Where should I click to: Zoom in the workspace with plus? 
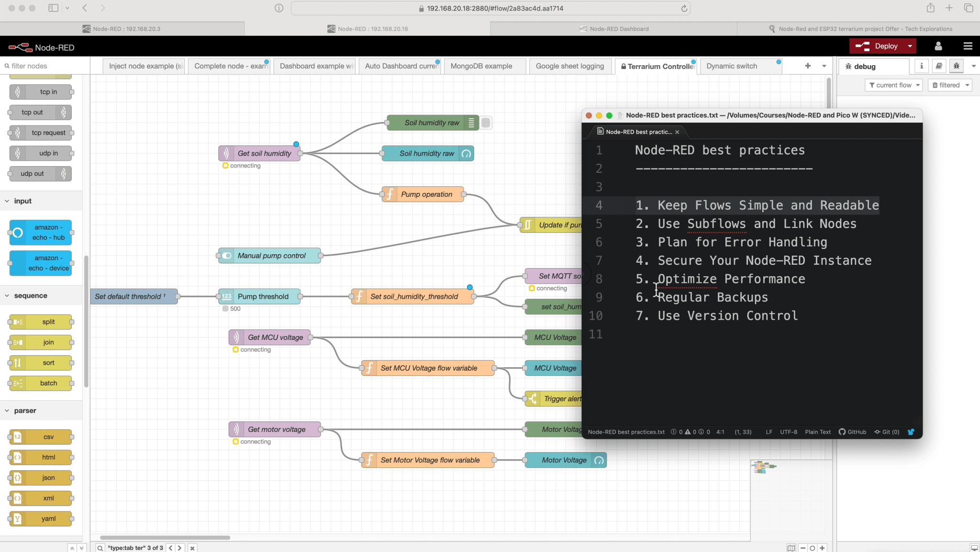[x=822, y=548]
